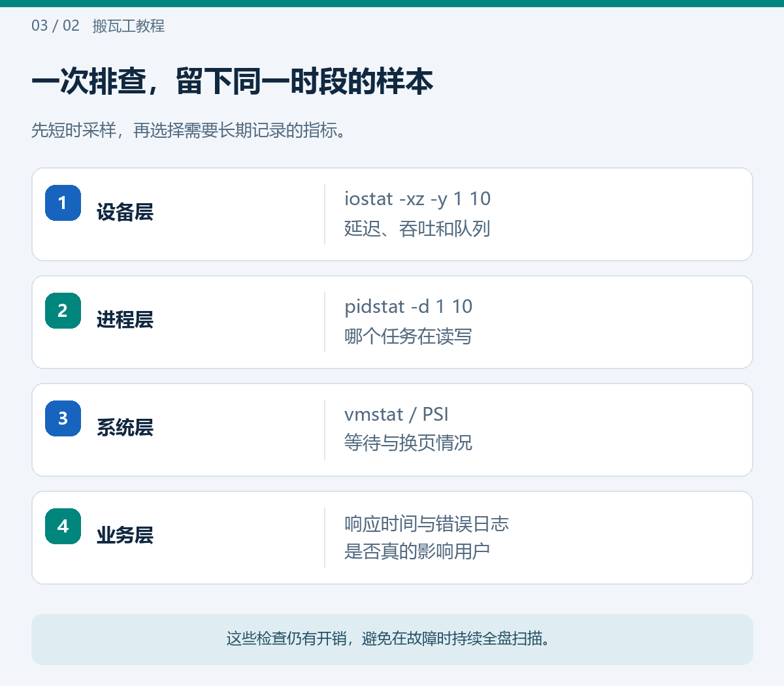Screen dimensions: 784x686
Task: Select the 业务层 label
Action: pos(125,536)
